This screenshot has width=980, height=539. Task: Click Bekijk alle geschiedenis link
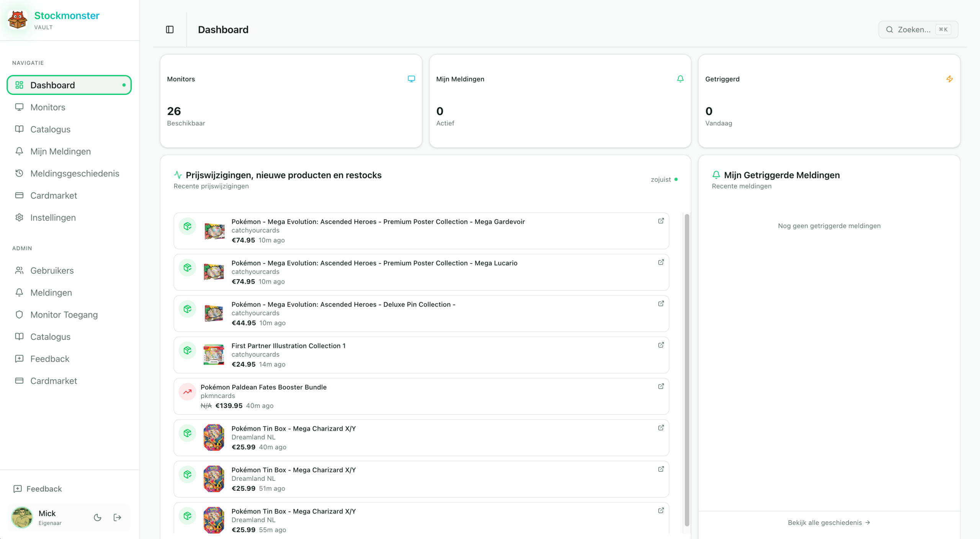point(829,523)
